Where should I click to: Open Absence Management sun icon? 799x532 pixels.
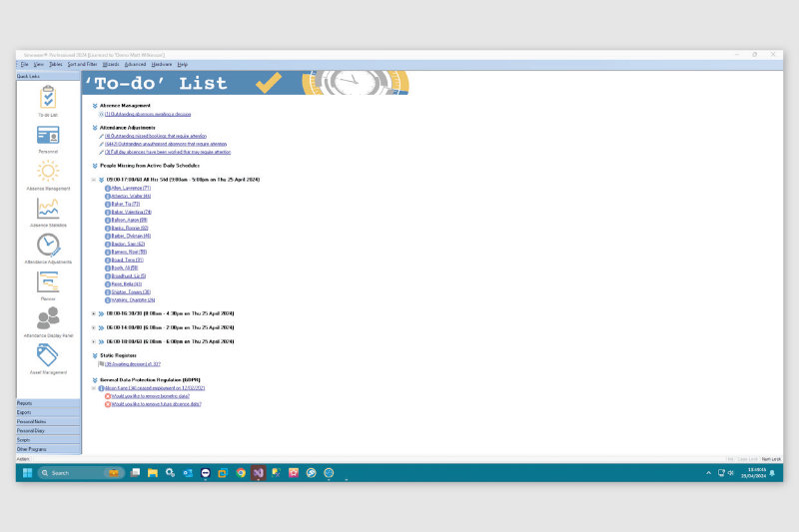pyautogui.click(x=48, y=172)
